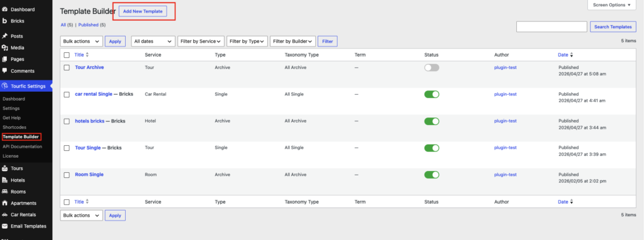Check the select-all box in table footer
Viewport: 644px width, 240px height.
[67, 202]
